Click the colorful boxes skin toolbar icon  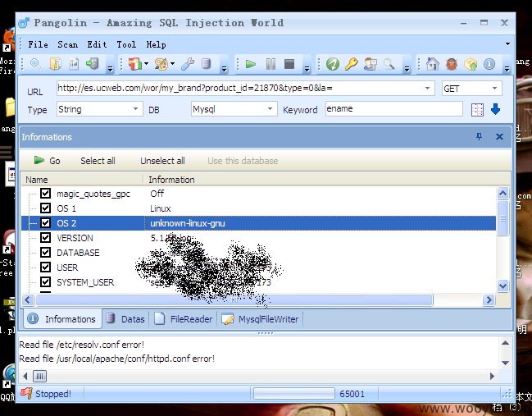tap(134, 64)
